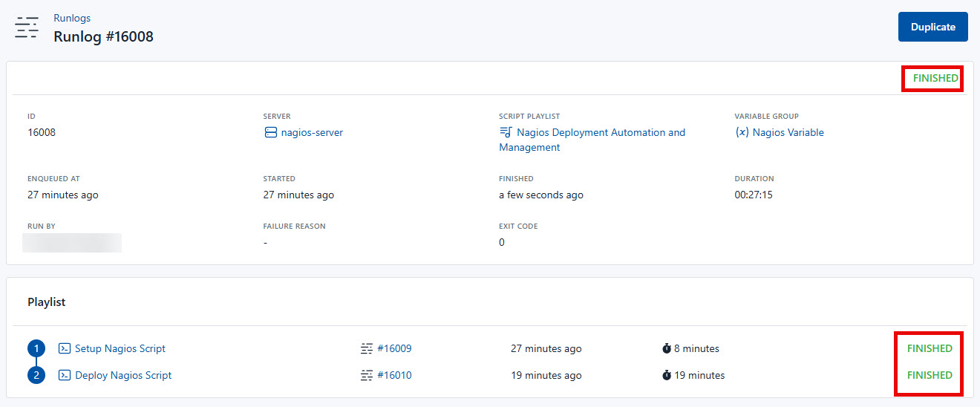Click the terminal icon for Deploy Nagios Script
The height and width of the screenshot is (407, 980).
point(65,375)
